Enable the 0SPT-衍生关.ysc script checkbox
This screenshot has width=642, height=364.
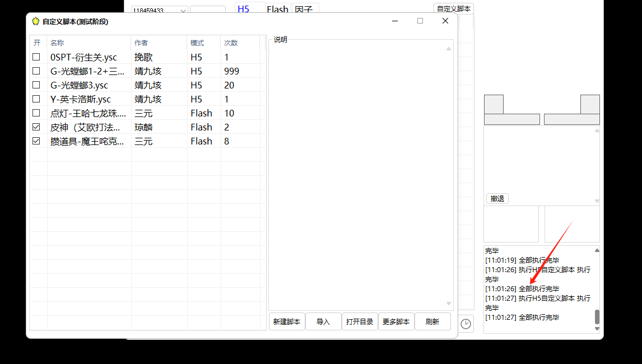36,57
